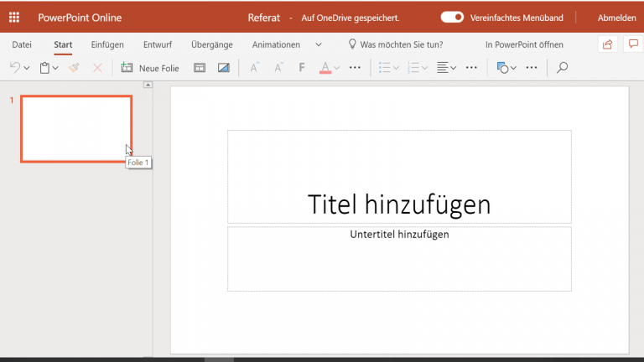
Task: Click the share icon at top right
Action: [607, 44]
